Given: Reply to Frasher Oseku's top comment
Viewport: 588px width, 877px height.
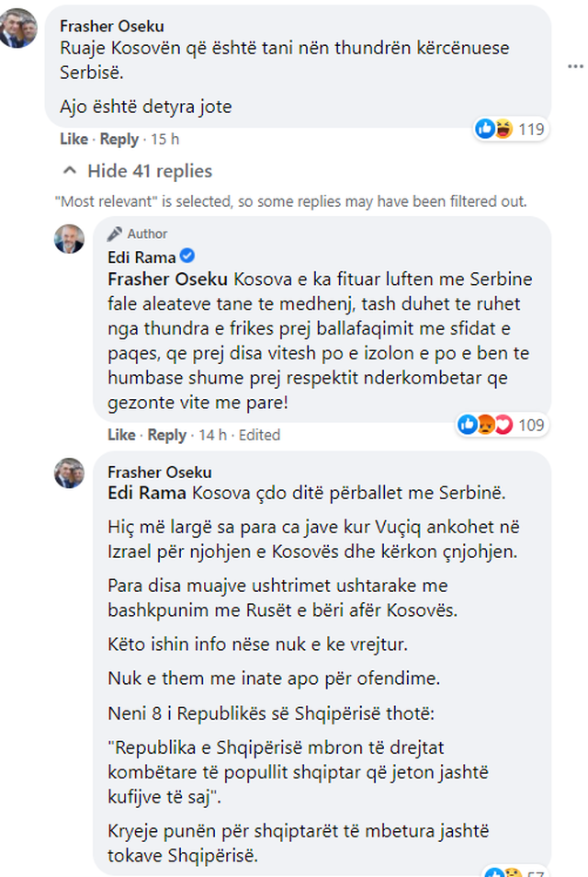Looking at the screenshot, I should 119,140.
